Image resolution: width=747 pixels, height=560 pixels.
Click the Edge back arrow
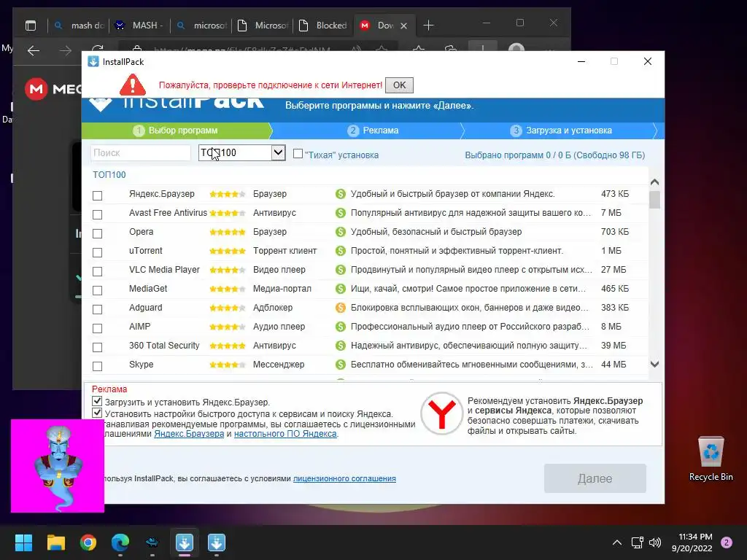pos(34,50)
